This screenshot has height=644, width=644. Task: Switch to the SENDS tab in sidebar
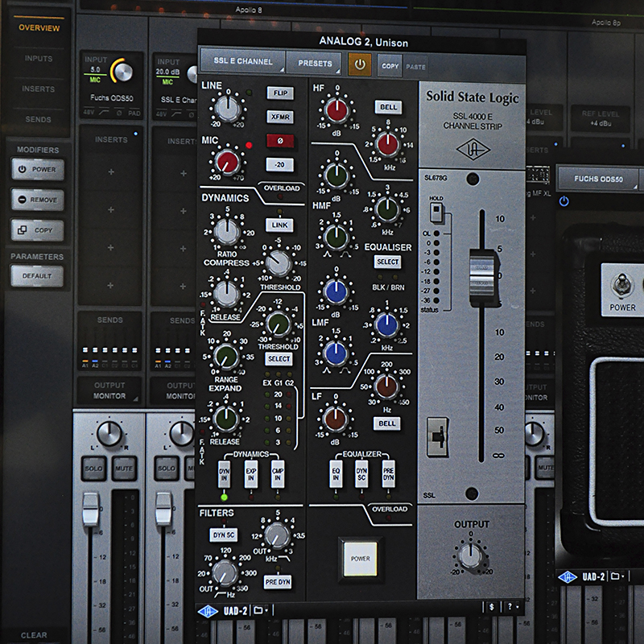click(x=38, y=119)
